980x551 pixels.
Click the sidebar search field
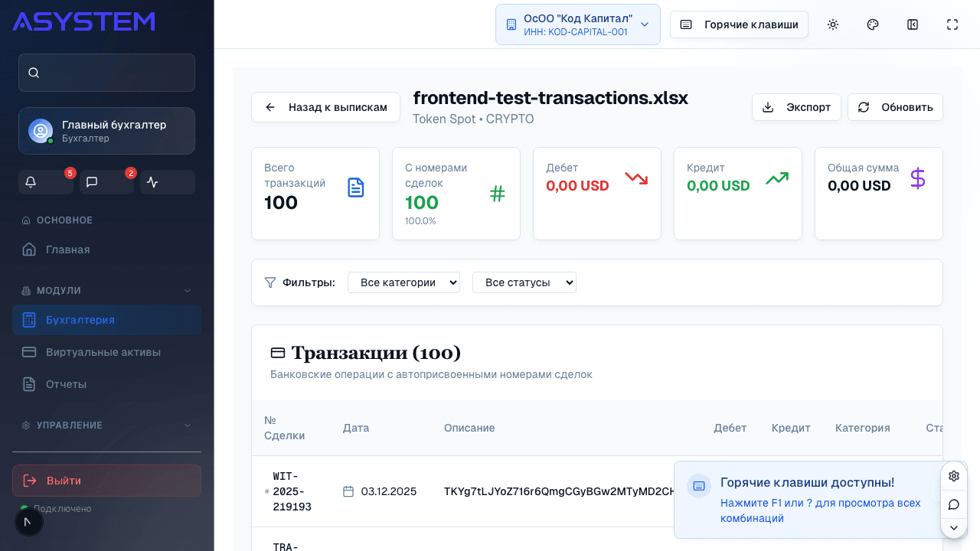coord(106,73)
